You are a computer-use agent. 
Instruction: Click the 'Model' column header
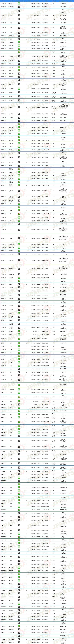tap(11, 1)
